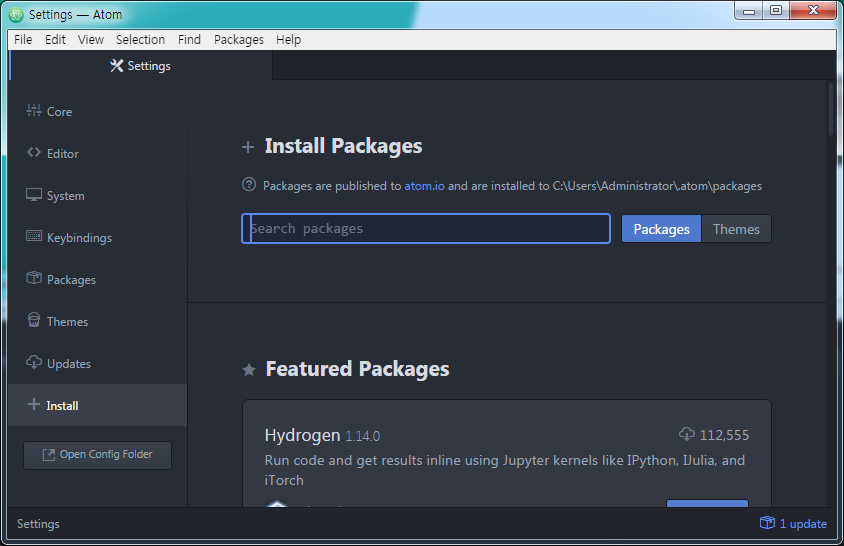Click the question mark help icon

pyautogui.click(x=249, y=185)
